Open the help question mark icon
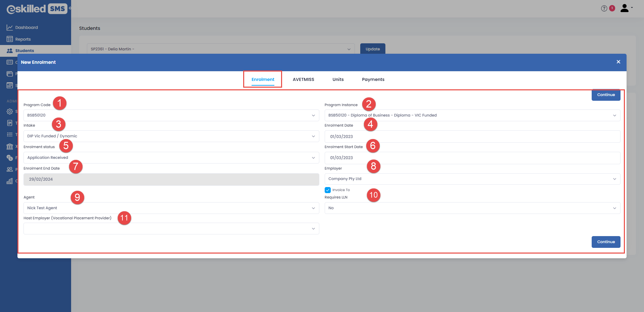Viewport: 644px width, 312px height. point(604,8)
